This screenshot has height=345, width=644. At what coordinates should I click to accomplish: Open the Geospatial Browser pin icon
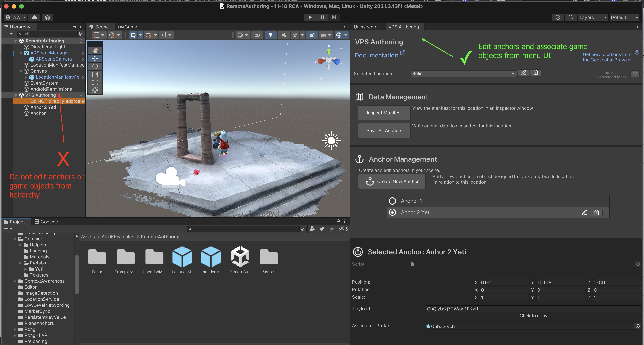click(x=637, y=53)
